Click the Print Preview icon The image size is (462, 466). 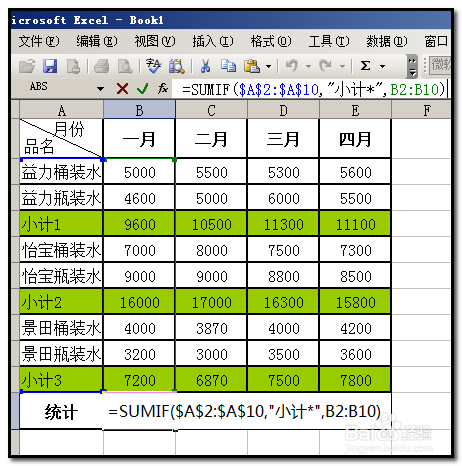click(125, 66)
